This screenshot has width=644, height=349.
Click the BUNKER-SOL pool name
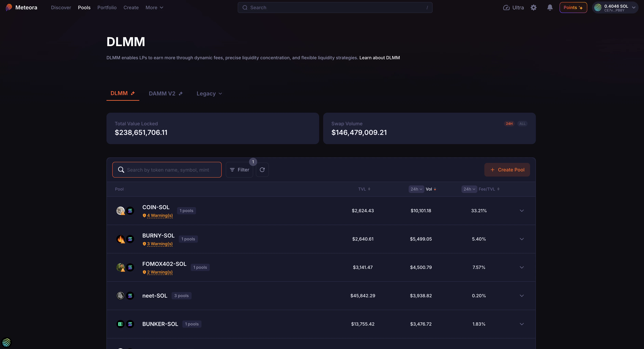click(160, 324)
